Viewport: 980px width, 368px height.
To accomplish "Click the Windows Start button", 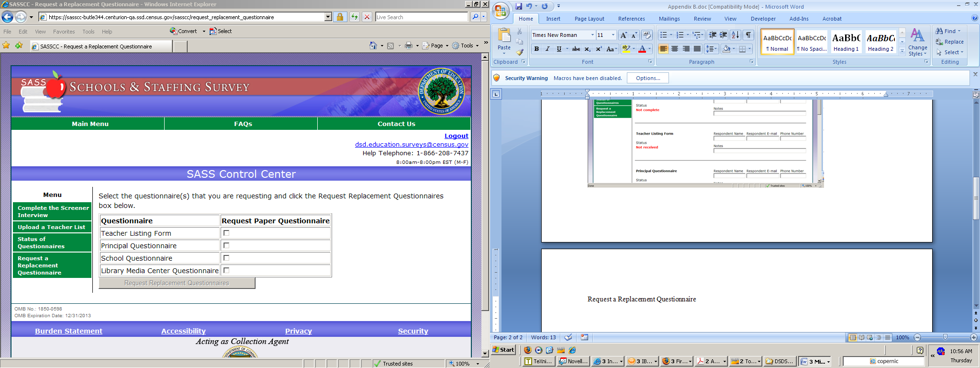I will click(504, 350).
